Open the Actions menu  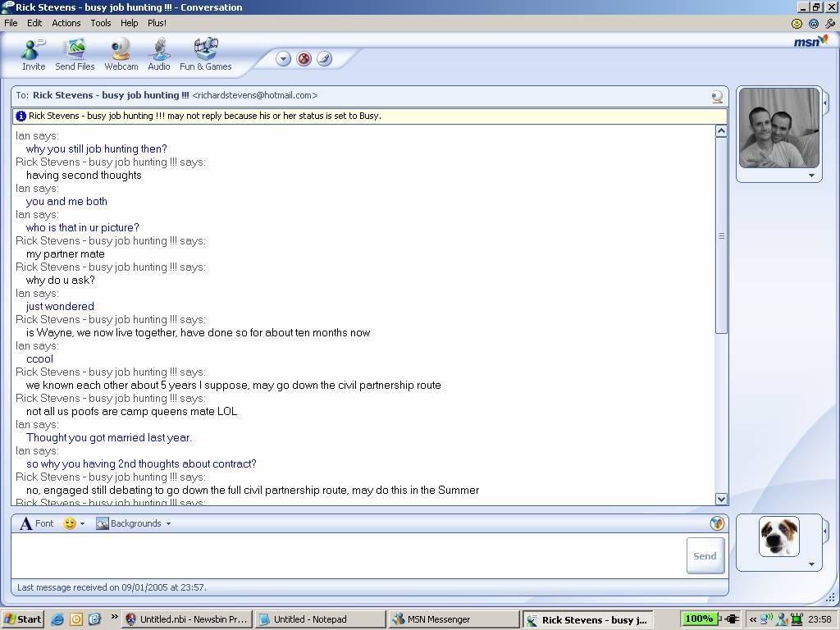(66, 23)
